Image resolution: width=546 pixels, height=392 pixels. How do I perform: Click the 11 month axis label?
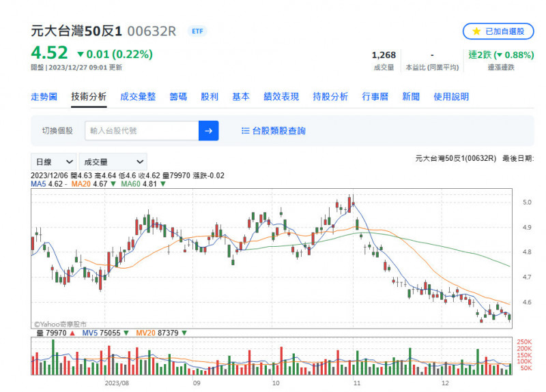[357, 383]
